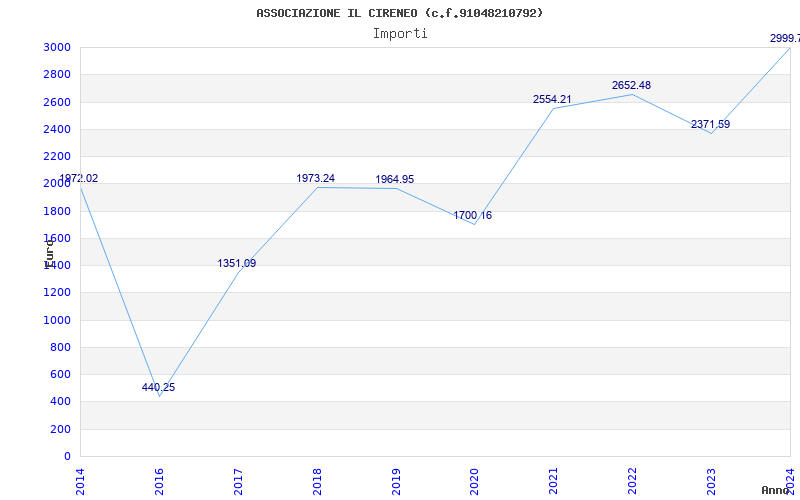Select the 1351.09 data label
800x500 pixels.
[x=237, y=263]
